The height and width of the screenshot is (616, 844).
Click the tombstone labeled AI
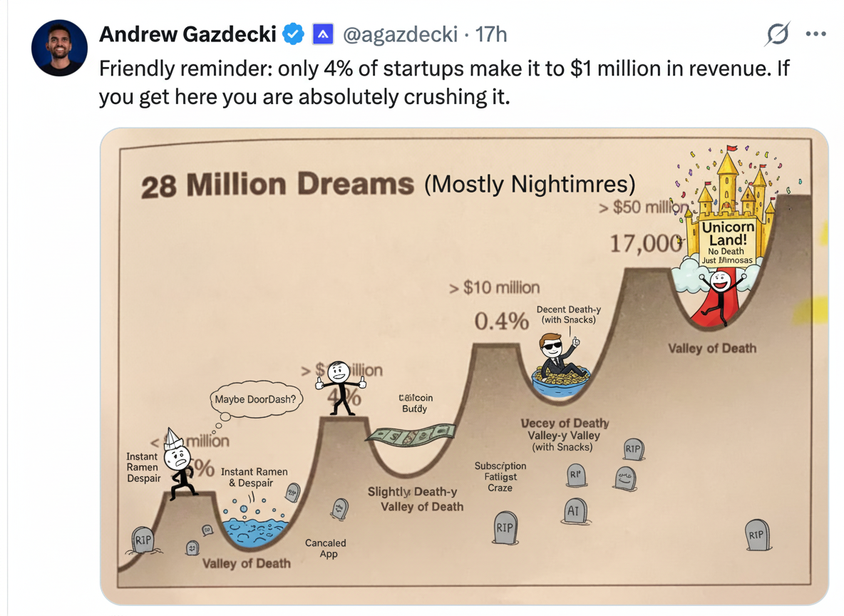tap(572, 510)
